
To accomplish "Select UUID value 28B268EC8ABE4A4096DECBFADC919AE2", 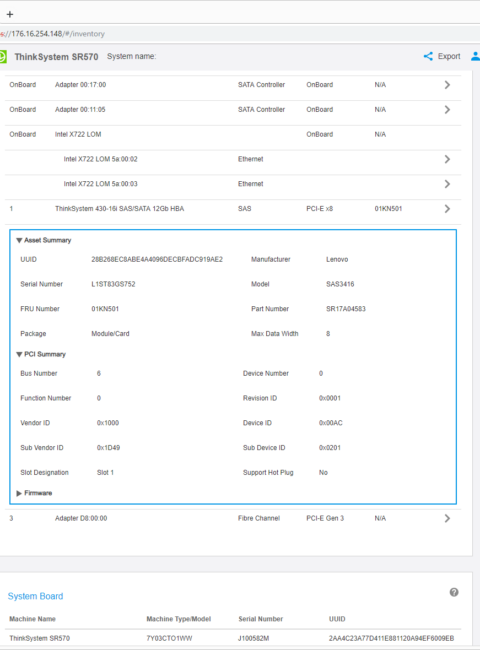I will point(157,260).
